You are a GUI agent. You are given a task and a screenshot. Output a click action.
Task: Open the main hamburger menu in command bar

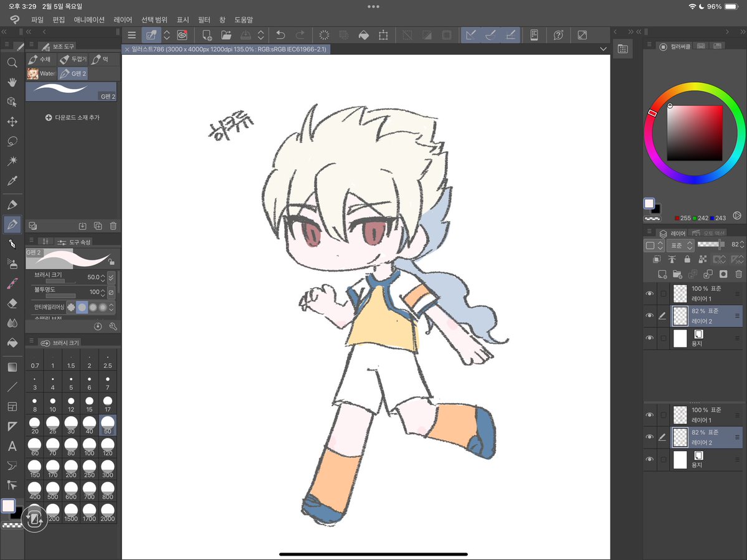coord(132,36)
